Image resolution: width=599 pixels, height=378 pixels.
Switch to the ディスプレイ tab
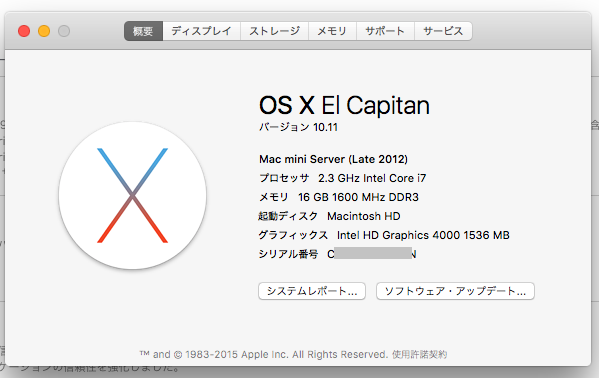201,31
